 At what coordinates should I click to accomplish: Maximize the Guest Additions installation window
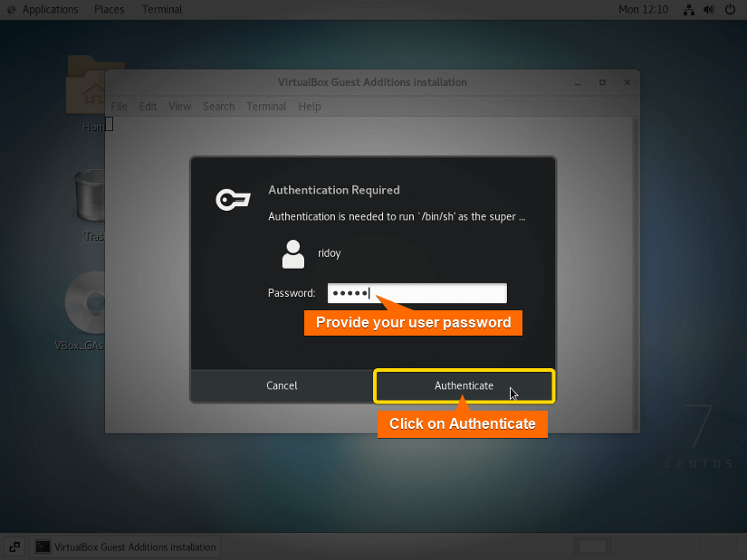pyautogui.click(x=602, y=82)
